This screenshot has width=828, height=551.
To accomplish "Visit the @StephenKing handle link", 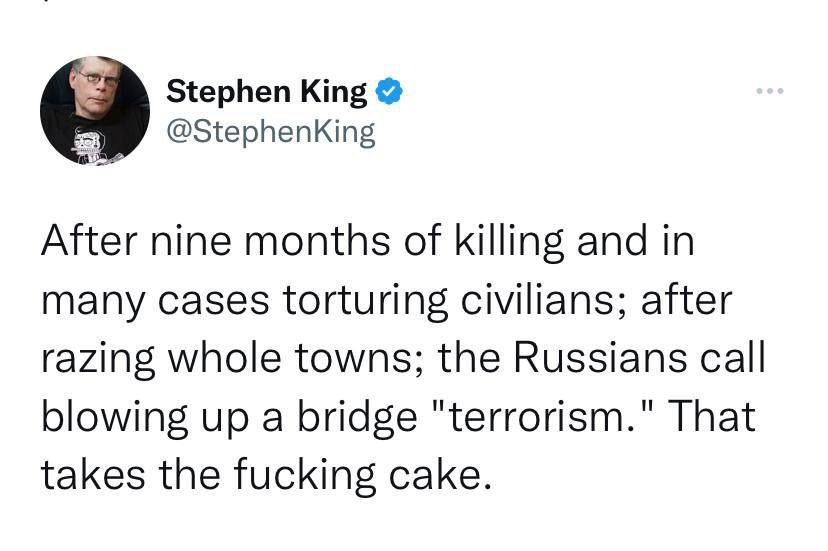I will 270,132.
